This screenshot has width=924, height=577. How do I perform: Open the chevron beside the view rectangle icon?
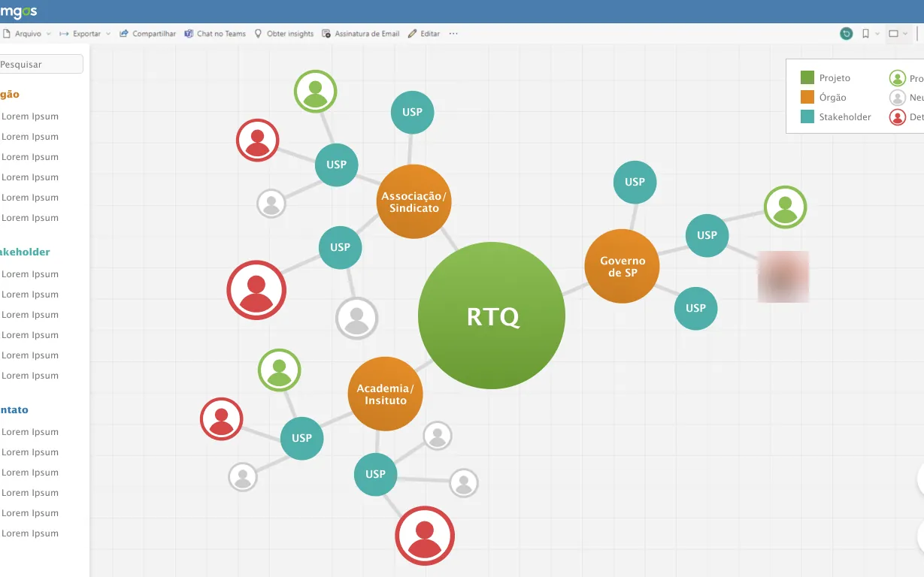click(905, 34)
